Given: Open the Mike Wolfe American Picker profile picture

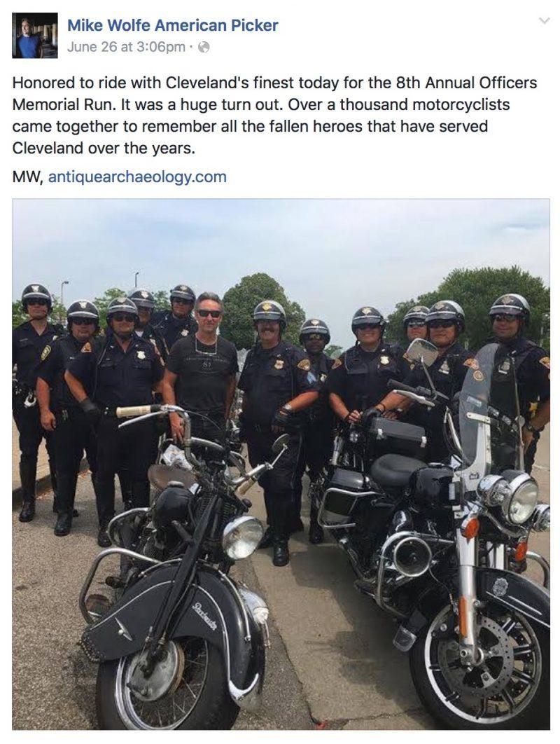Looking at the screenshot, I should click(34, 36).
